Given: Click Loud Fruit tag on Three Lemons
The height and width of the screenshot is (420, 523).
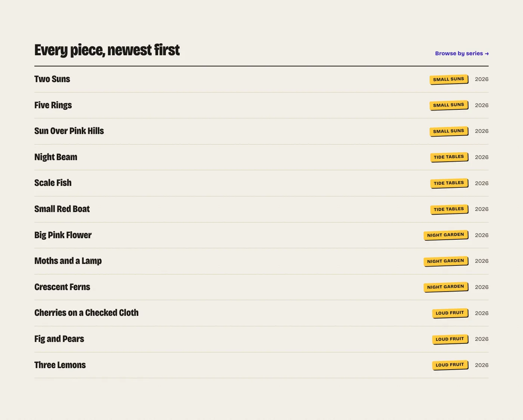Looking at the screenshot, I should 450,365.
